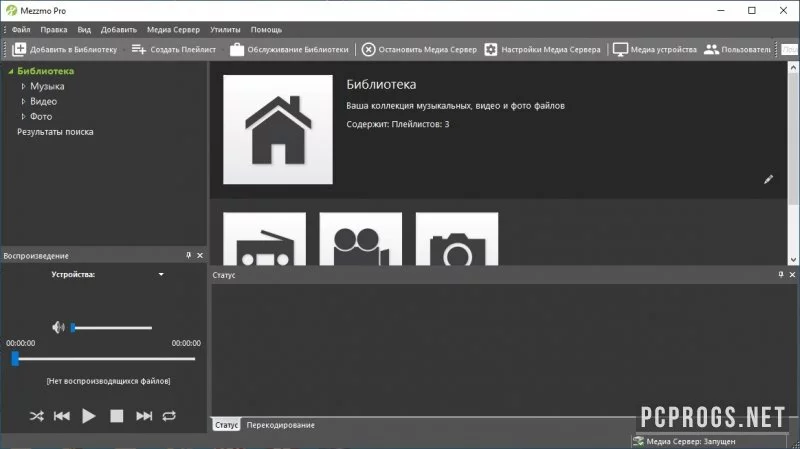Select Фото in library tree
The height and width of the screenshot is (449, 800).
point(41,116)
